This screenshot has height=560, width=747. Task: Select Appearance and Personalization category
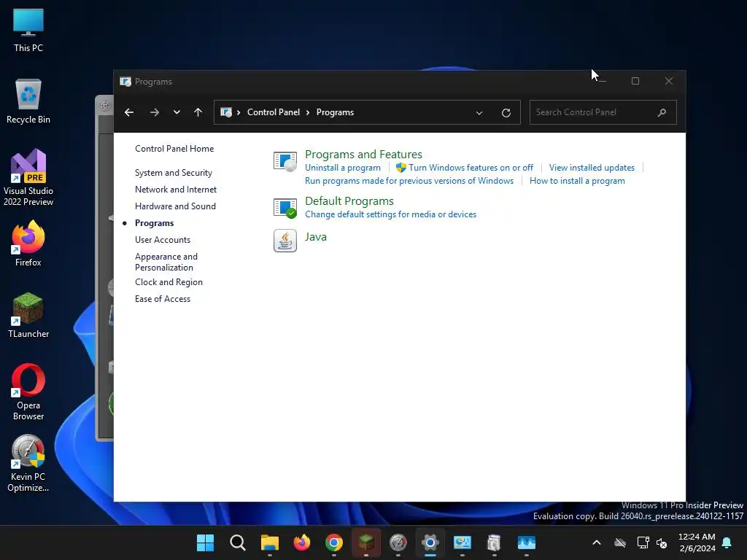pyautogui.click(x=166, y=262)
